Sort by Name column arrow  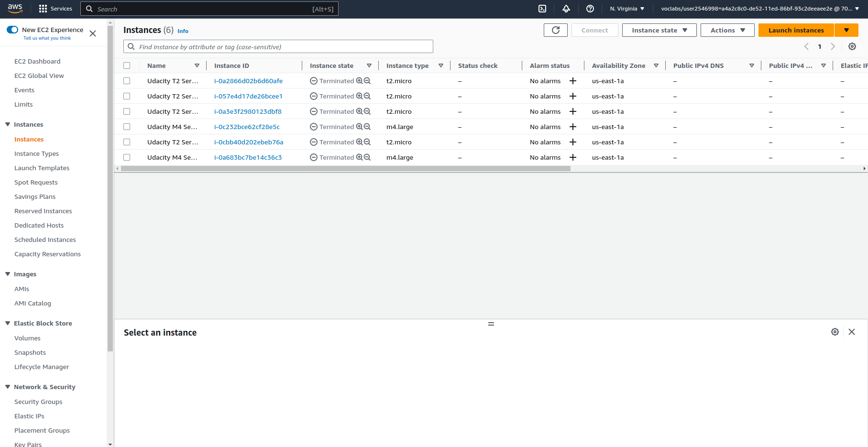(x=197, y=65)
